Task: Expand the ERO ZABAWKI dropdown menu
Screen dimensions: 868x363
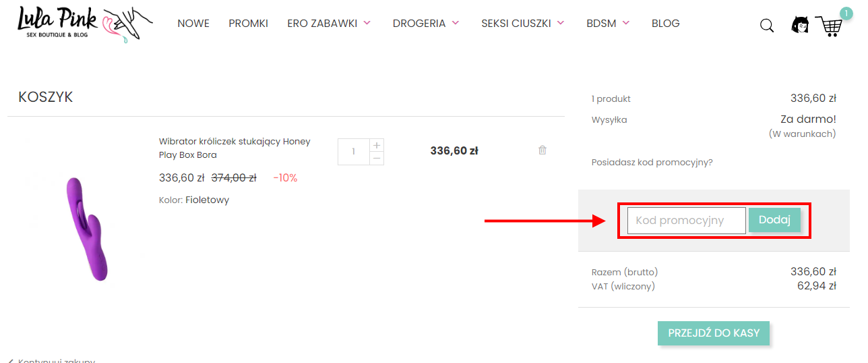Action: (329, 23)
